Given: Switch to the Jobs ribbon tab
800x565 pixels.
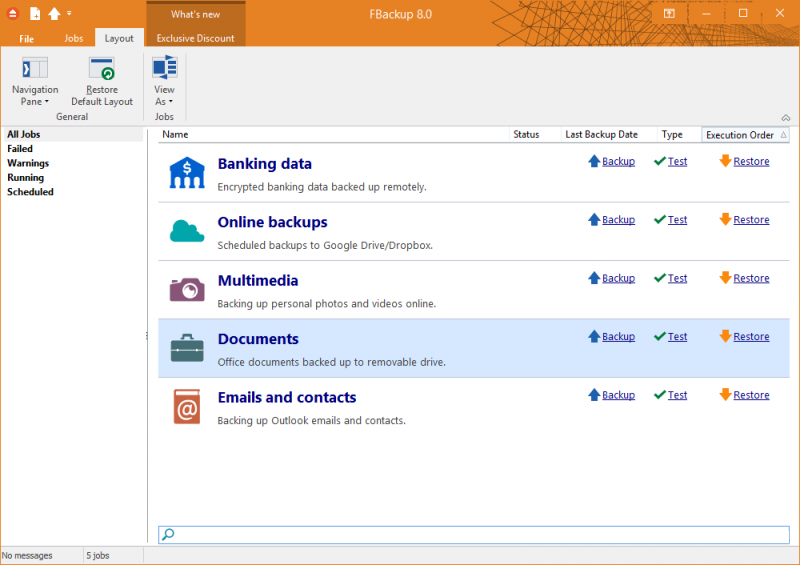Looking at the screenshot, I should [73, 38].
